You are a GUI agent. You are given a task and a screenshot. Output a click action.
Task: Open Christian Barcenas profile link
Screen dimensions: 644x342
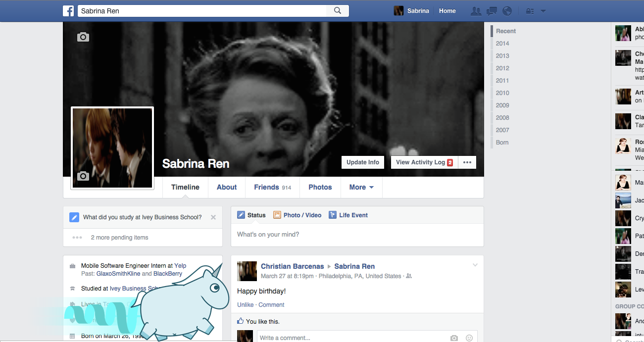point(292,266)
